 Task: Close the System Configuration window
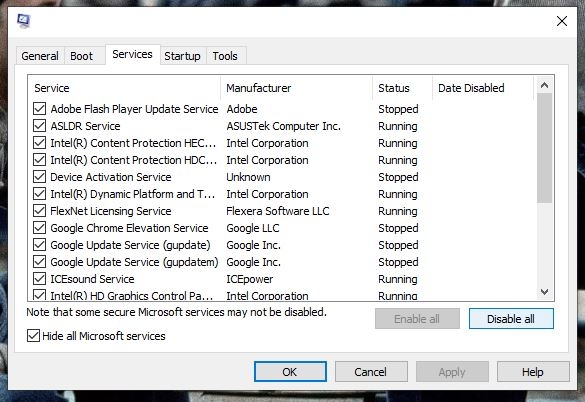[x=562, y=21]
